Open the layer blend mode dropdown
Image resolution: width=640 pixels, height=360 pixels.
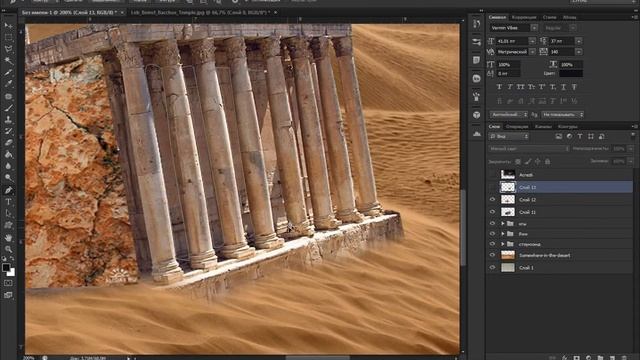pyautogui.click(x=529, y=149)
